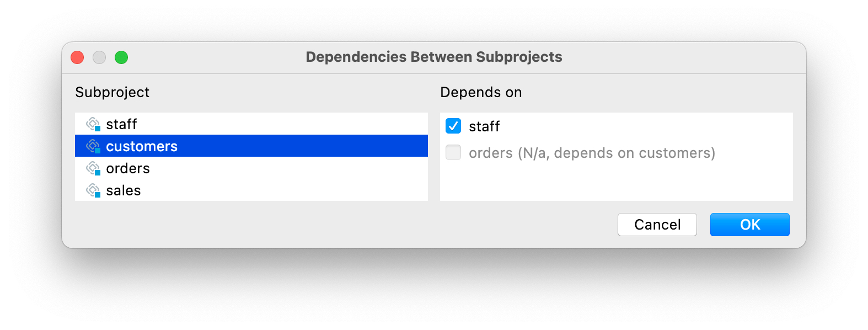This screenshot has height=330, width=868.
Task: Toggle the disabled orders dependency checkbox
Action: [x=453, y=152]
